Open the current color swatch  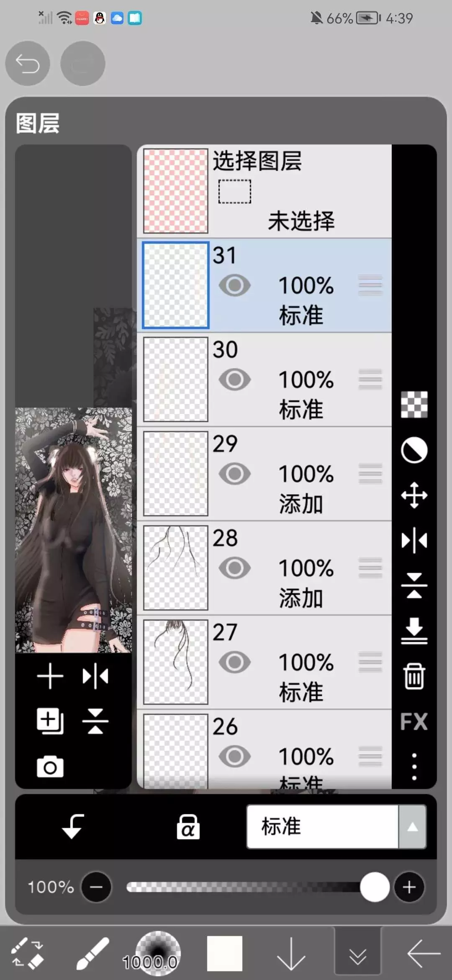click(x=225, y=953)
